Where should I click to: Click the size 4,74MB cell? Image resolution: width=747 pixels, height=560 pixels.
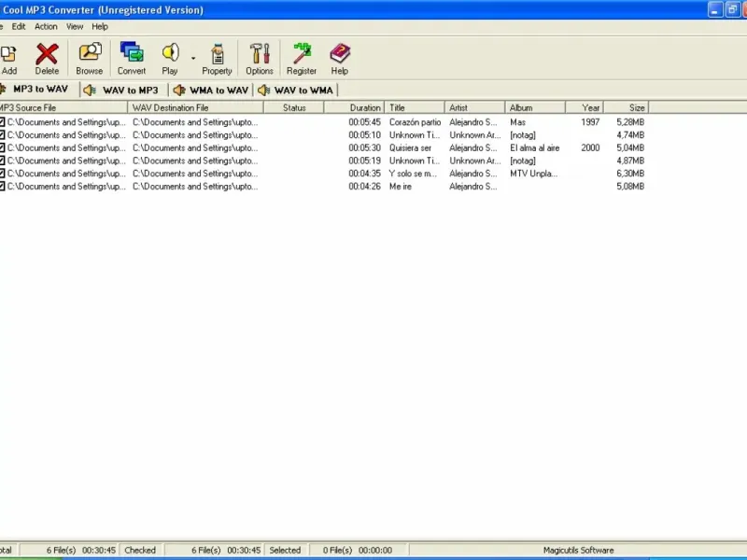click(630, 135)
